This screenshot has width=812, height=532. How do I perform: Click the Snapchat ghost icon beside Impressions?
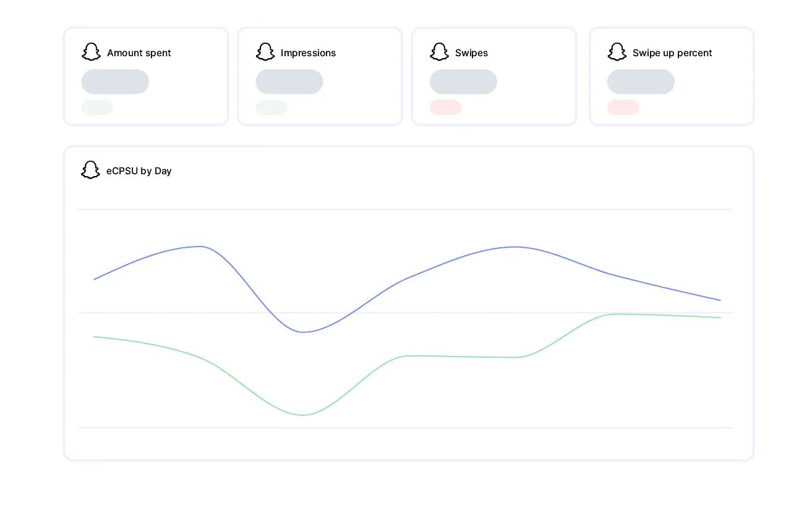[265, 53]
